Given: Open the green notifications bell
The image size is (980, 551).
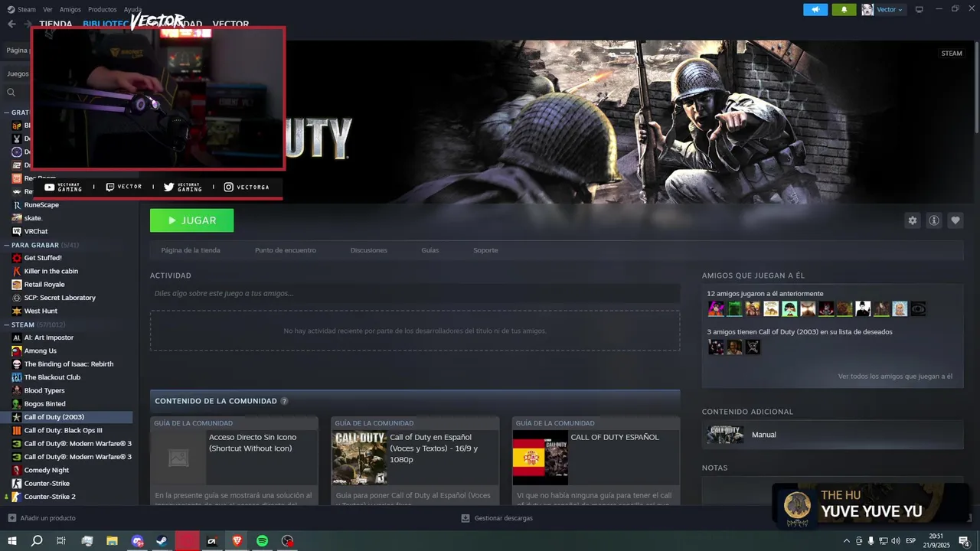Looking at the screenshot, I should click(844, 9).
